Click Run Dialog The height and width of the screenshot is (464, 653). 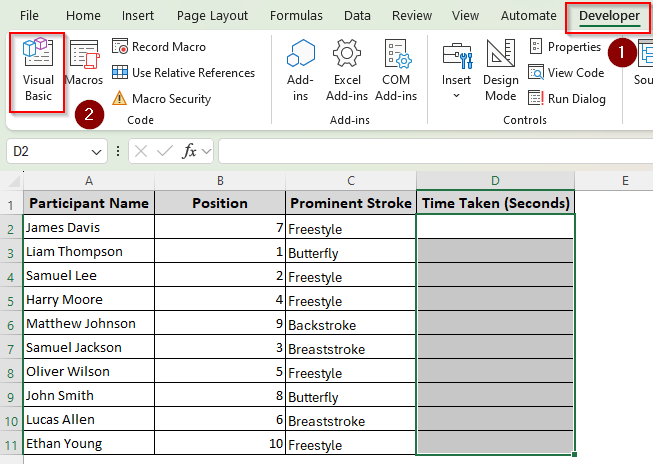coord(567,99)
